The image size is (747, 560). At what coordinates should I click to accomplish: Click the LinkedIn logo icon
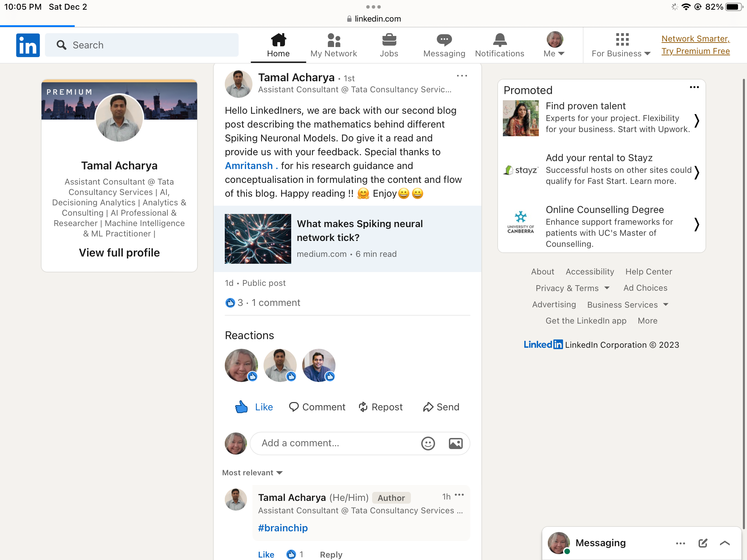28,45
